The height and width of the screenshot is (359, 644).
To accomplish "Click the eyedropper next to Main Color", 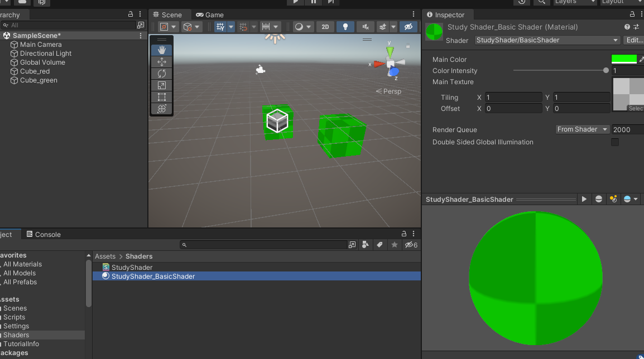I will click(641, 59).
